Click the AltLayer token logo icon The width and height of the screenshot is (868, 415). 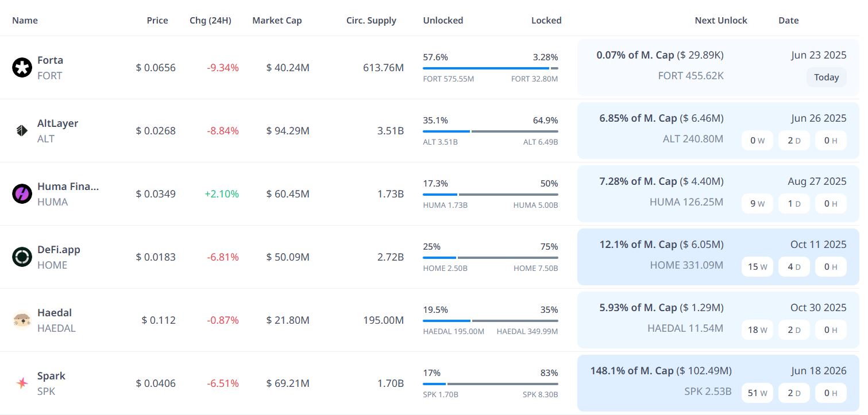click(22, 131)
